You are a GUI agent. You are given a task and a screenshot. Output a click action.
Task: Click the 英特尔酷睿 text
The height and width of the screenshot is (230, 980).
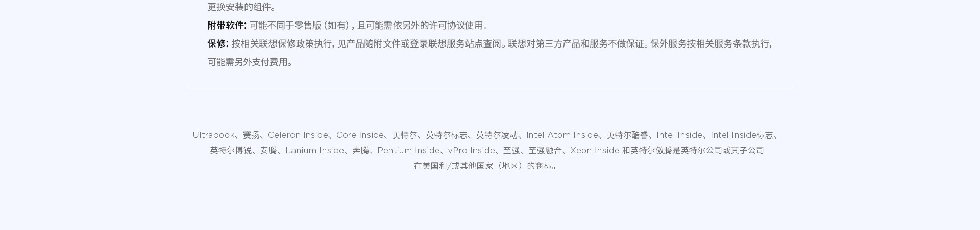pyautogui.click(x=627, y=135)
